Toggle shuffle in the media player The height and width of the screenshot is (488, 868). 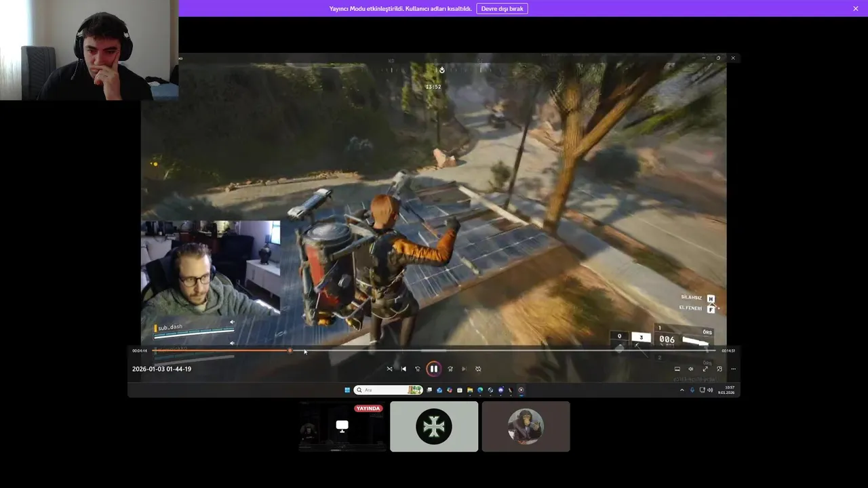[x=389, y=369]
